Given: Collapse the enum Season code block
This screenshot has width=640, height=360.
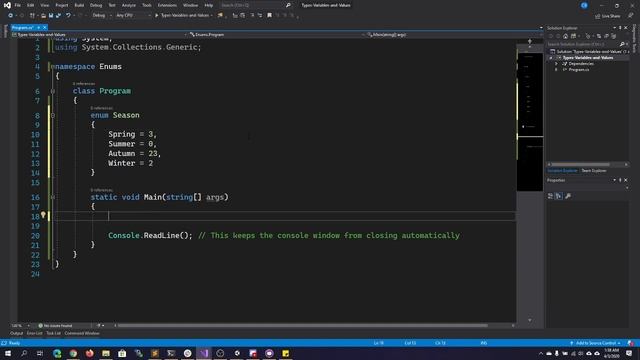Looking at the screenshot, I should (53, 116).
